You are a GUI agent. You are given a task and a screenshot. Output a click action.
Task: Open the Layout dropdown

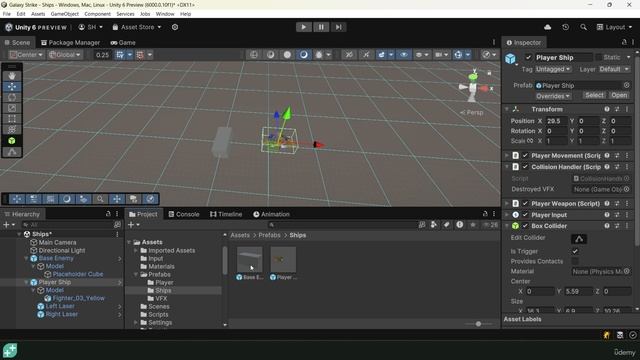point(614,27)
